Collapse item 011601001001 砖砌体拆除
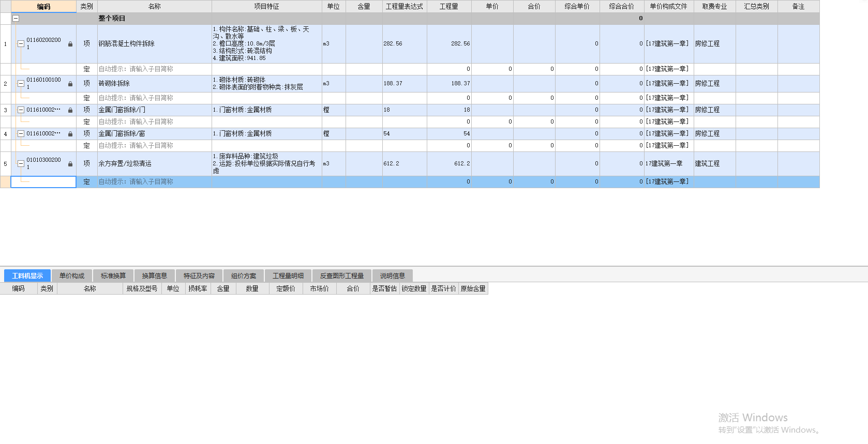The image size is (868, 444). [21, 83]
